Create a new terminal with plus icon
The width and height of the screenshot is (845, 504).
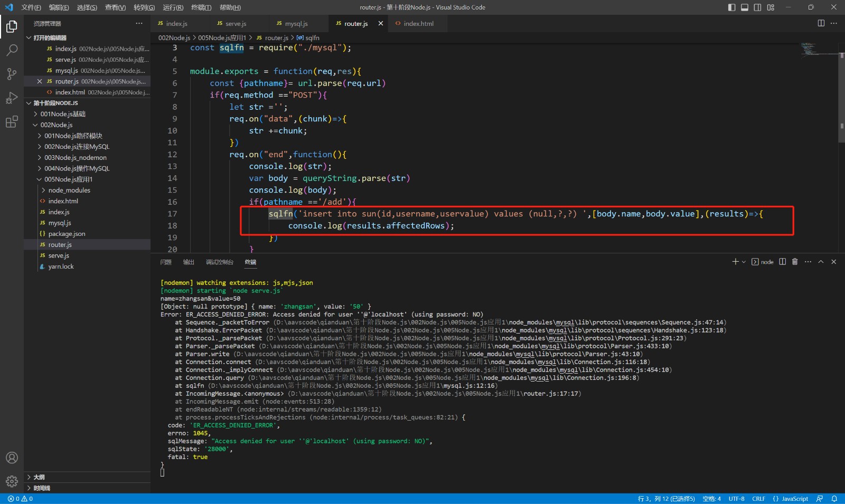point(735,262)
